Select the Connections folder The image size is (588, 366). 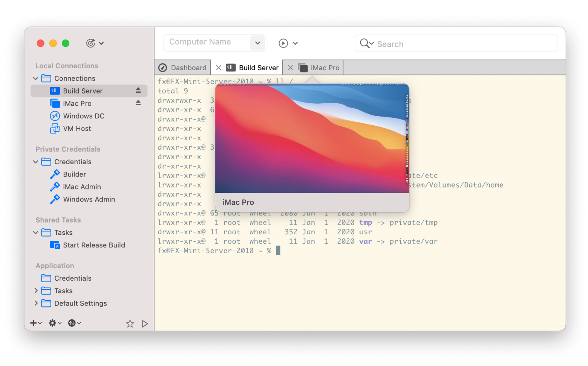click(x=75, y=78)
